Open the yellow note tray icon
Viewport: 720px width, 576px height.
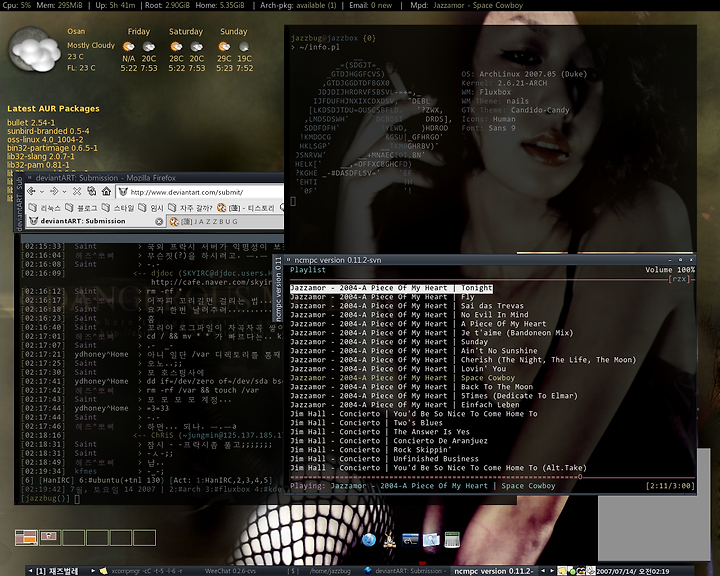[562, 571]
